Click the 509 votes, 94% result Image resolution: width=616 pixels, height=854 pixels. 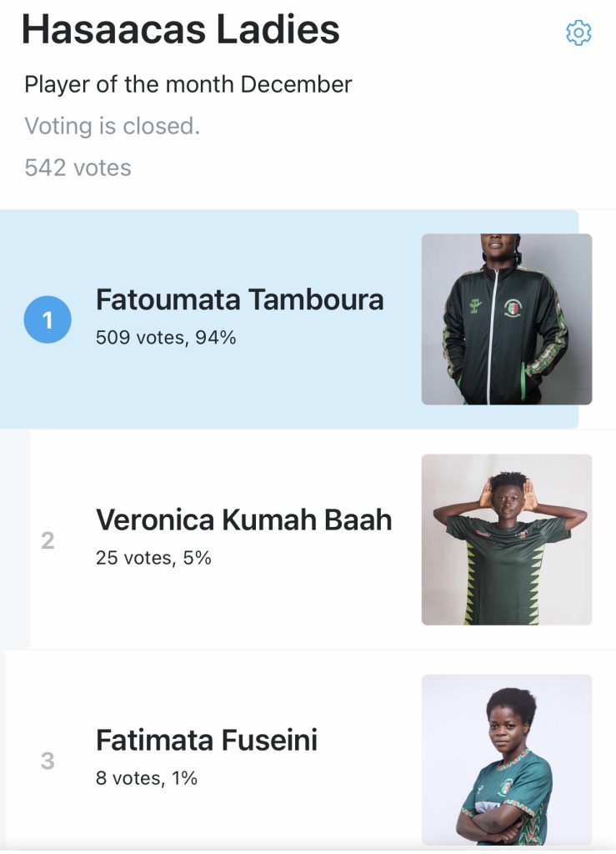point(166,338)
